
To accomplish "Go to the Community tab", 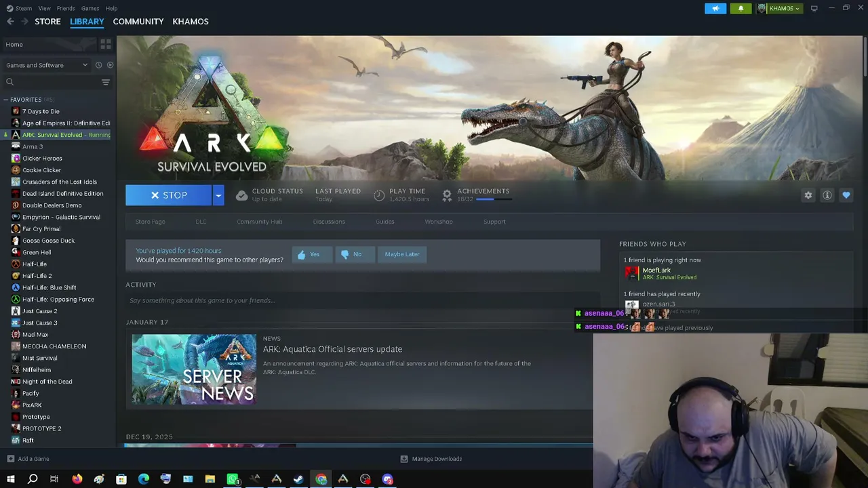I will pos(138,22).
